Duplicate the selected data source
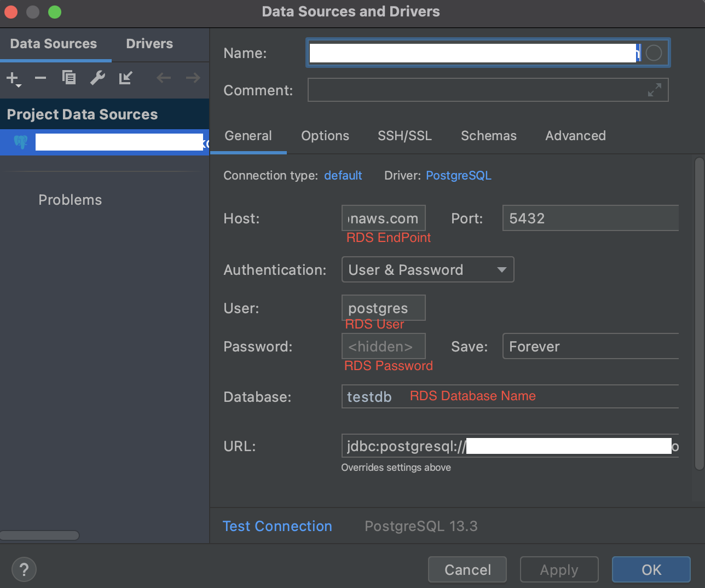The width and height of the screenshot is (705, 588). (69, 78)
